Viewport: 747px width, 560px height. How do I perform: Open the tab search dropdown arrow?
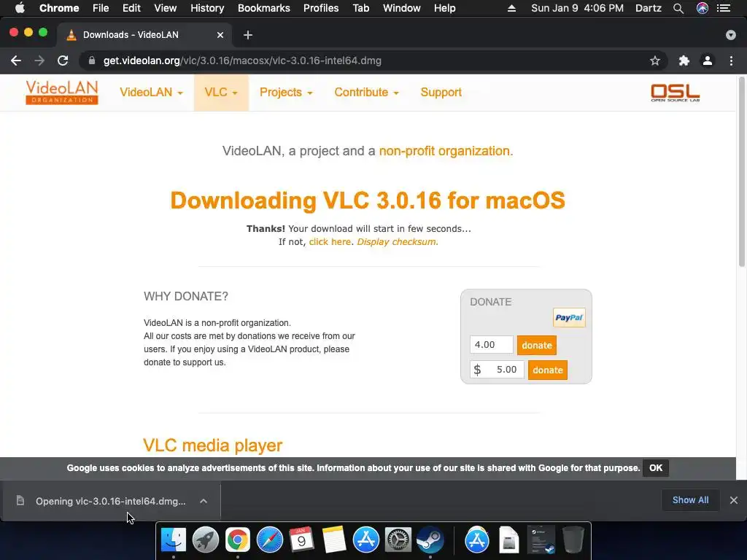click(x=731, y=35)
